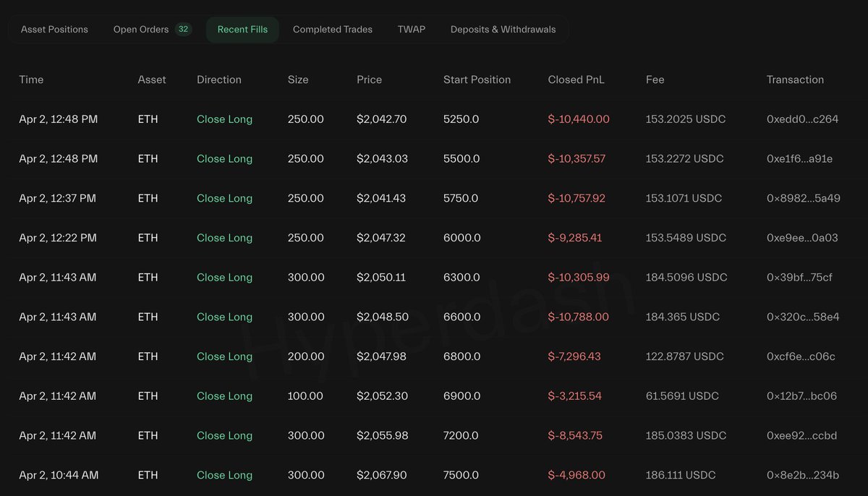Select the Asset Positions tab
The image size is (868, 496).
[x=54, y=29]
